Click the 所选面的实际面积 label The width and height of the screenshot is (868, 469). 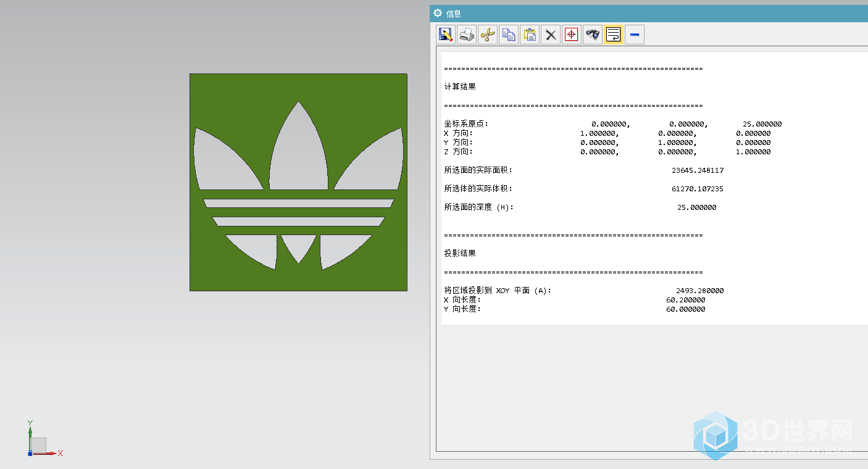pos(478,170)
